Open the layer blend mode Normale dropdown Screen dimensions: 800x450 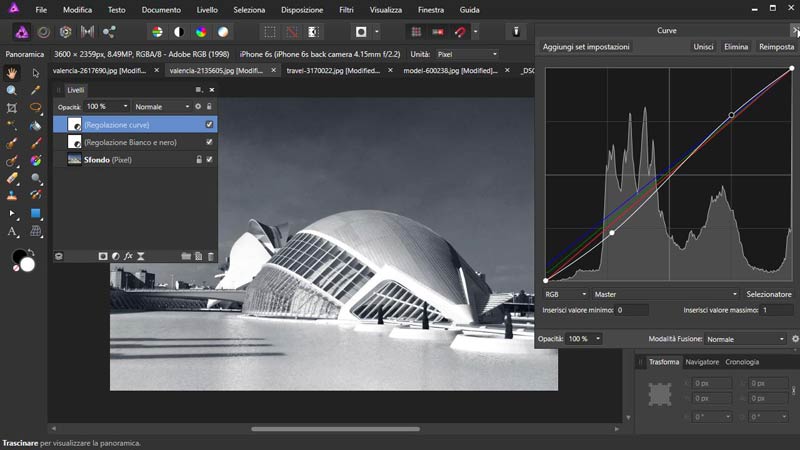pos(162,106)
